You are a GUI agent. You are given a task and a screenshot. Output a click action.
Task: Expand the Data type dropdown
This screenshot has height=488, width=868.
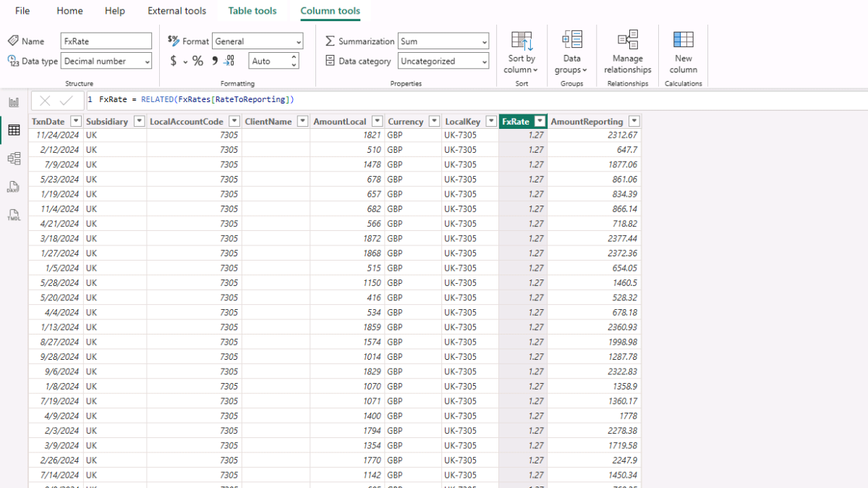click(106, 62)
